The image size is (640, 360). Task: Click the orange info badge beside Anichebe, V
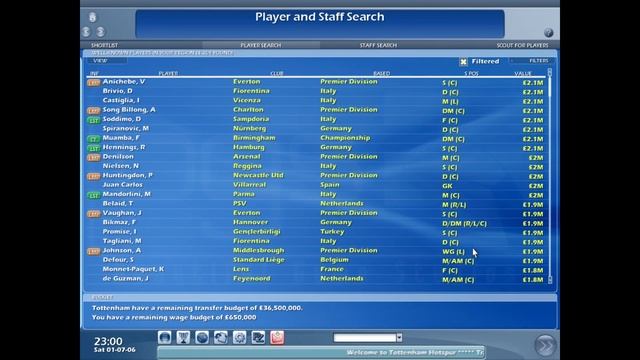[x=93, y=82]
